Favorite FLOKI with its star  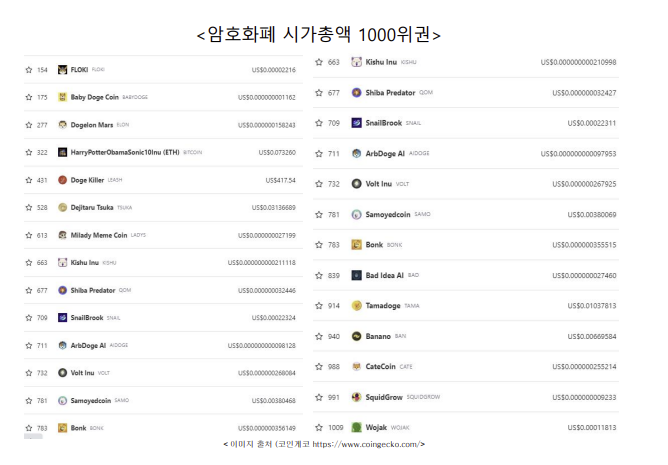[x=29, y=70]
